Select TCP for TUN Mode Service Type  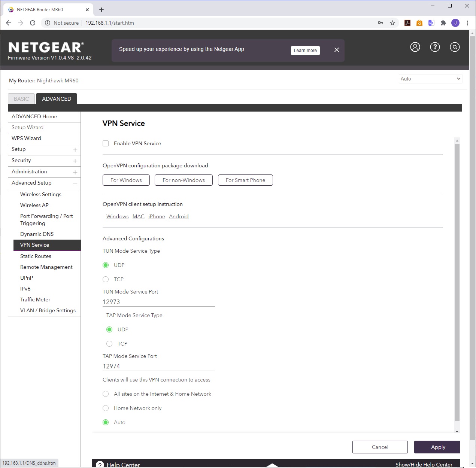(x=106, y=279)
